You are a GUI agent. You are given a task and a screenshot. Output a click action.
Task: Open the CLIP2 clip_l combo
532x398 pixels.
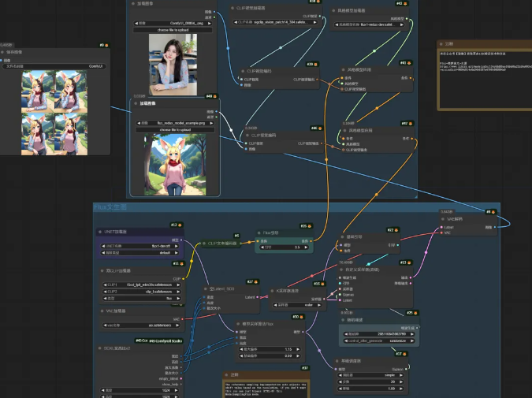142,292
